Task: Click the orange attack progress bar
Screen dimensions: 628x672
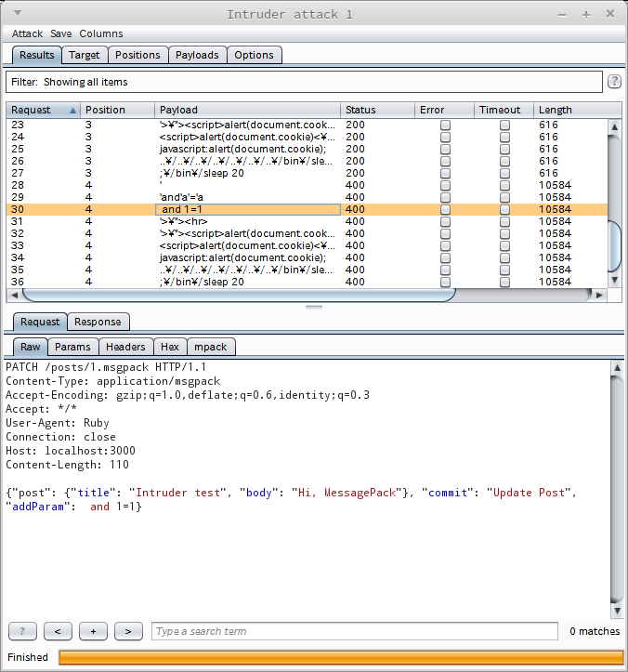Action: pos(339,657)
